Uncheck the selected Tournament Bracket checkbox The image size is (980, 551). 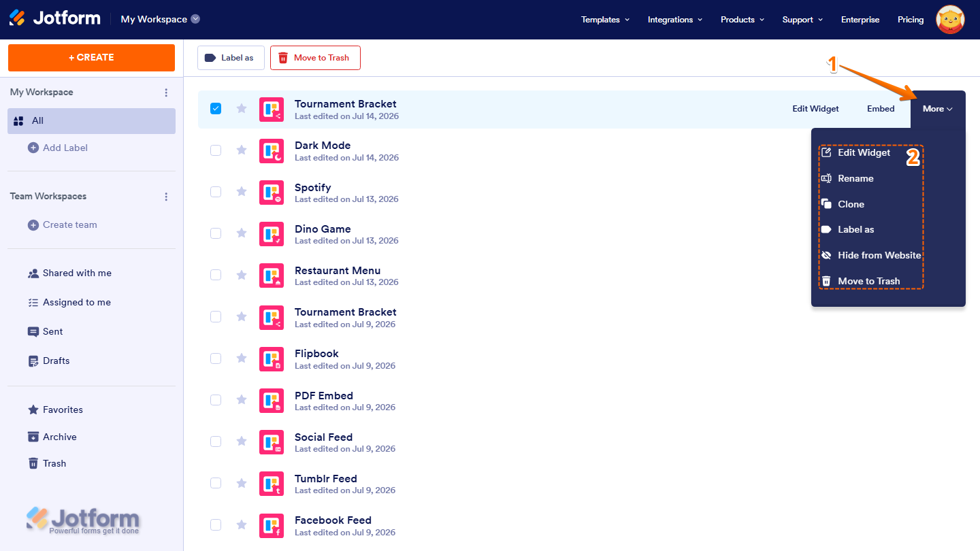[216, 108]
